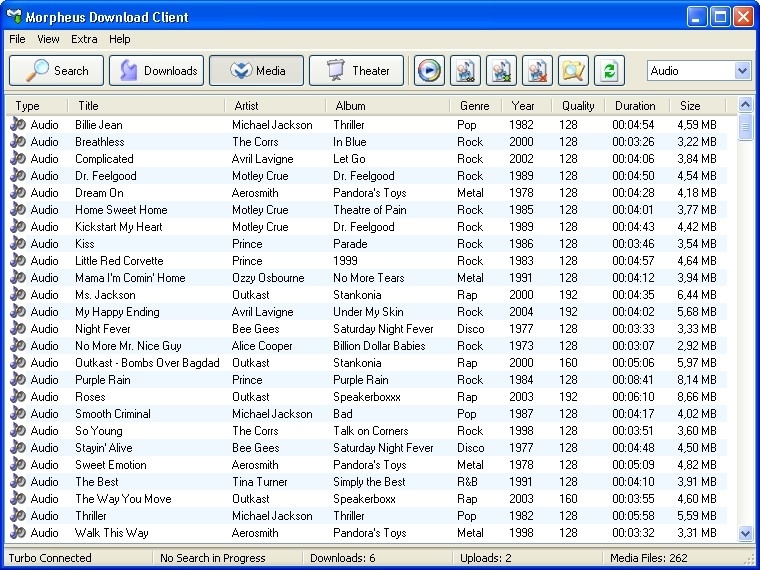Image resolution: width=760 pixels, height=570 pixels.
Task: Sort list by Genre column header
Action: (476, 106)
